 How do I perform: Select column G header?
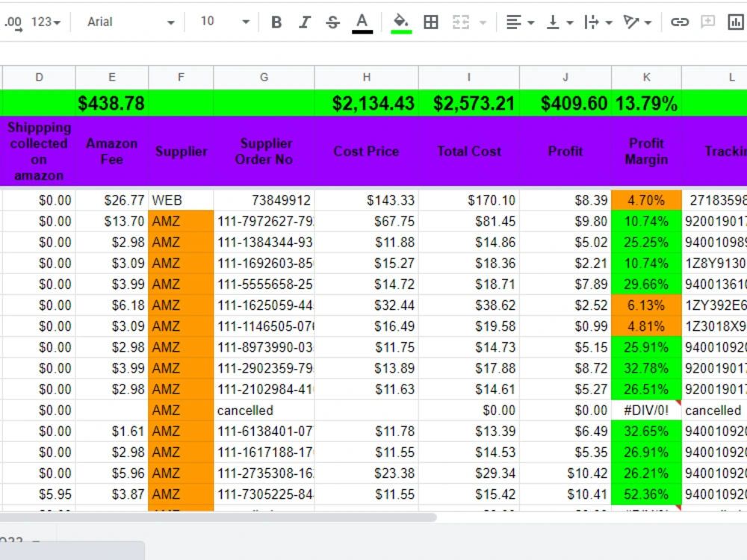coord(264,77)
